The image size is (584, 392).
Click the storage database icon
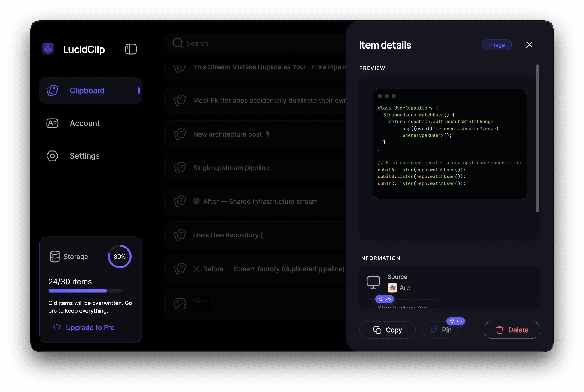pos(55,256)
